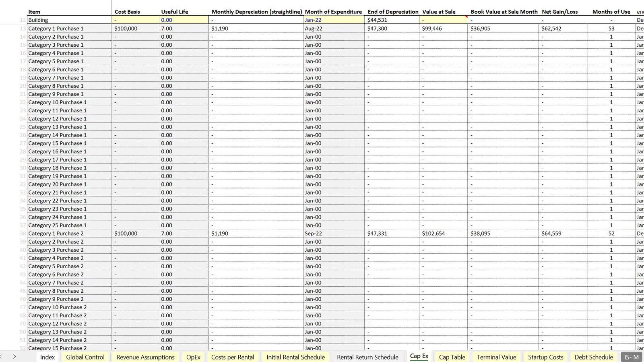Open the Global Control sheet tab
This screenshot has height=362, width=644.
pos(85,357)
